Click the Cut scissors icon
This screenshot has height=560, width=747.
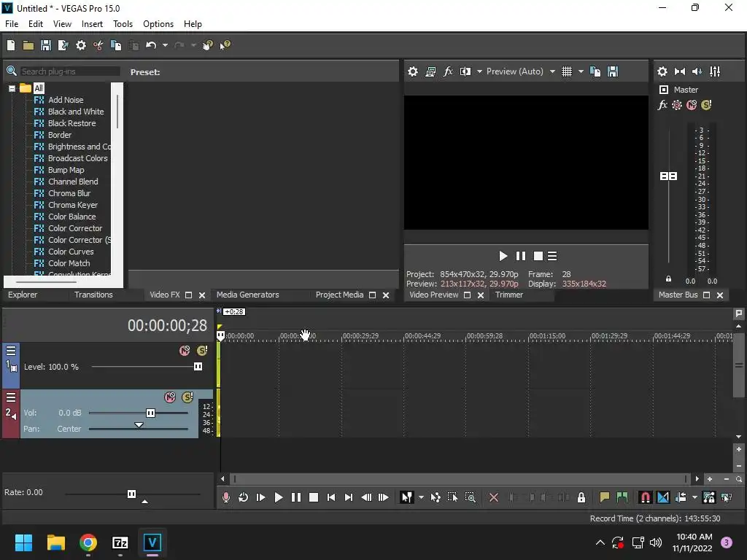98,45
